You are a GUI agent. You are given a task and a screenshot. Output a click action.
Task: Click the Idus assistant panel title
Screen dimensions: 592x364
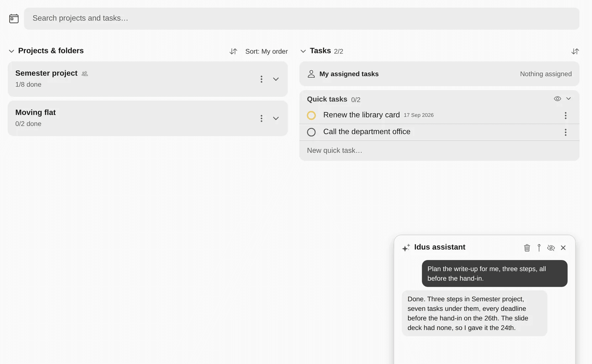click(x=440, y=247)
